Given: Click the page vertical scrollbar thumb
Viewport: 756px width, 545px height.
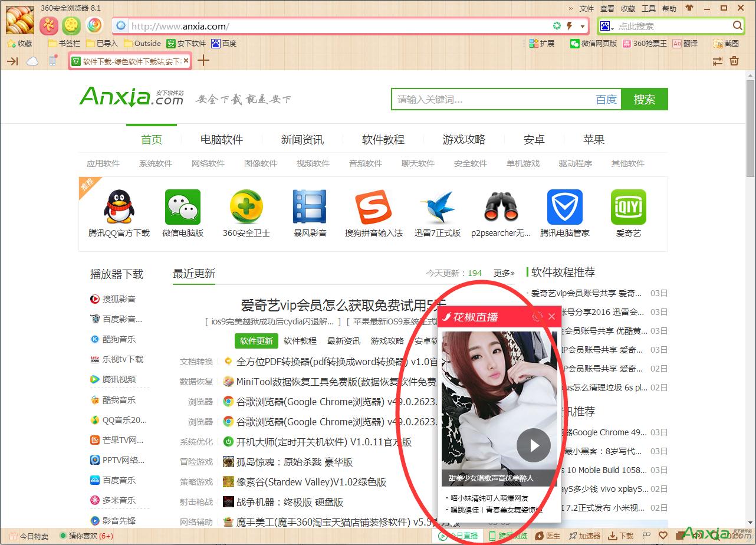Looking at the screenshot, I should tap(750, 127).
